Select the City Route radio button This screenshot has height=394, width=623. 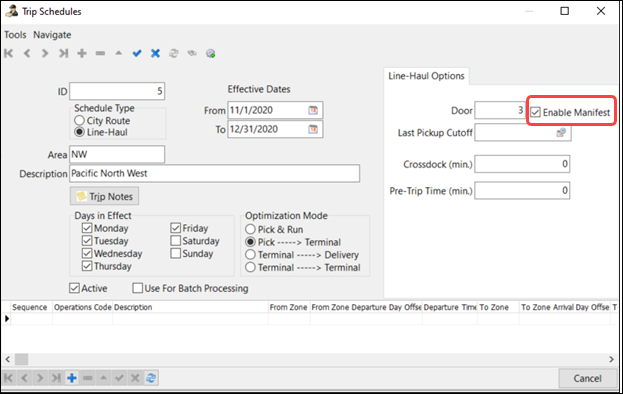(79, 120)
